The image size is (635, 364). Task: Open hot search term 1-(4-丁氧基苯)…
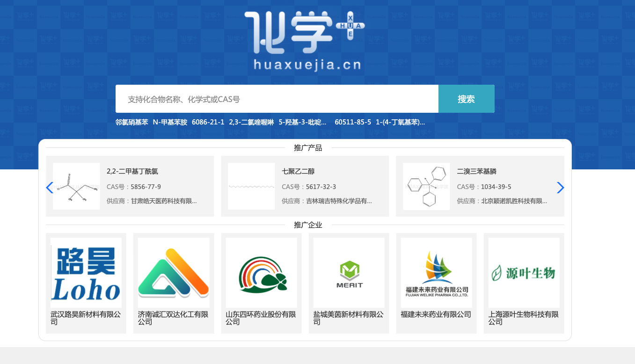tap(400, 122)
